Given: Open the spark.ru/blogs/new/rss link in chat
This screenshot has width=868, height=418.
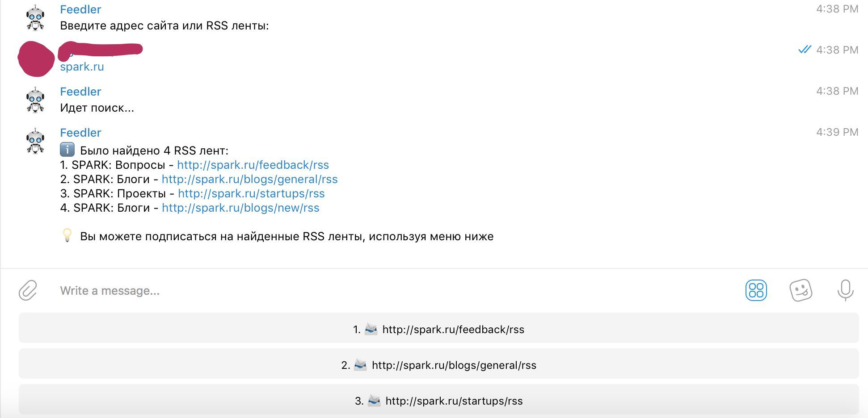Looking at the screenshot, I should (x=240, y=208).
